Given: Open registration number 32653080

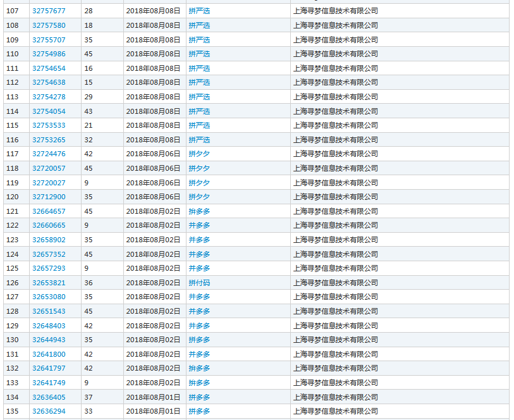Looking at the screenshot, I should pos(49,297).
